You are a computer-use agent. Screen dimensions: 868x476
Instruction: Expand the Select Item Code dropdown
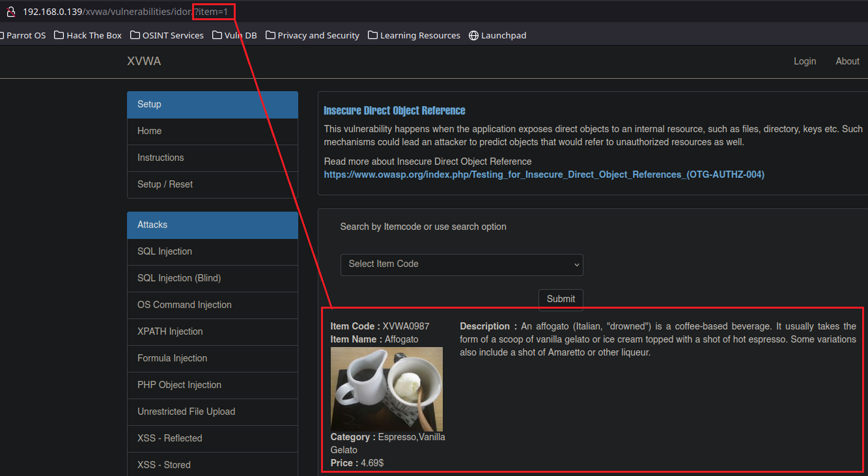click(462, 264)
